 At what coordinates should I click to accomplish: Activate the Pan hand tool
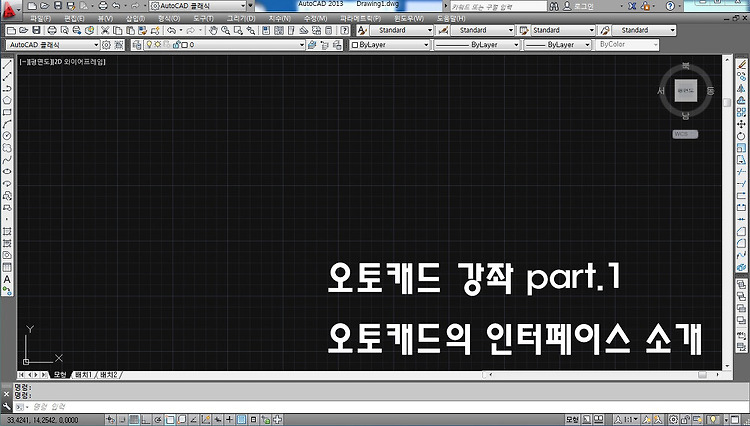click(213, 30)
